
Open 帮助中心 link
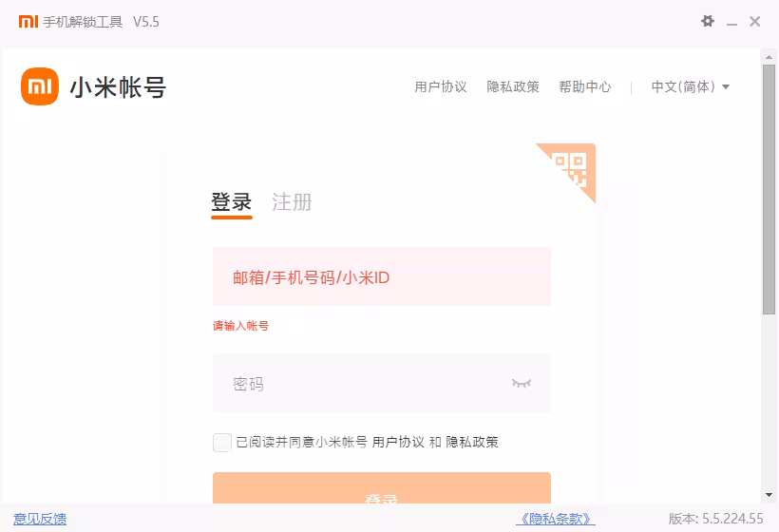pos(585,86)
